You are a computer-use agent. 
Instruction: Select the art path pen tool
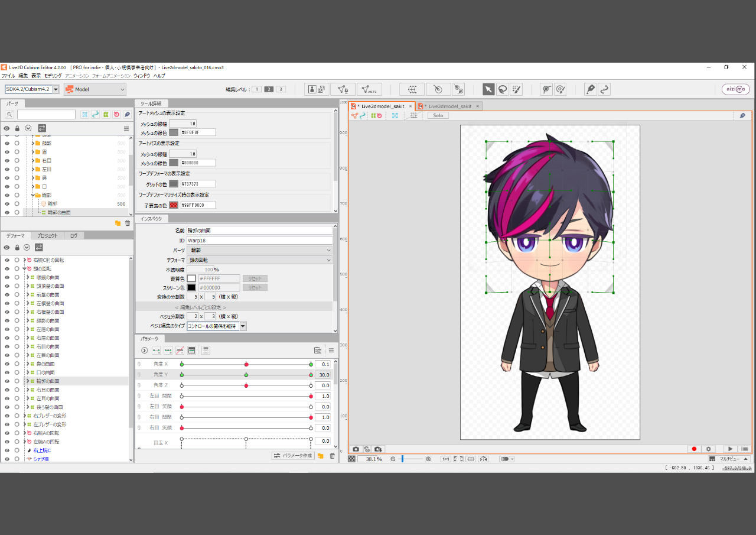tap(590, 89)
